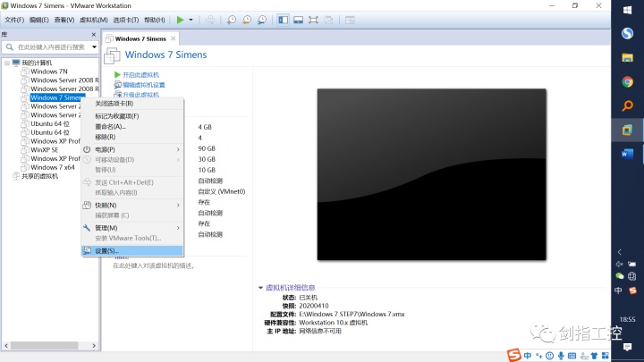This screenshot has width=644, height=362.
Task: Open the 编辑(E) menu
Action: 39,20
